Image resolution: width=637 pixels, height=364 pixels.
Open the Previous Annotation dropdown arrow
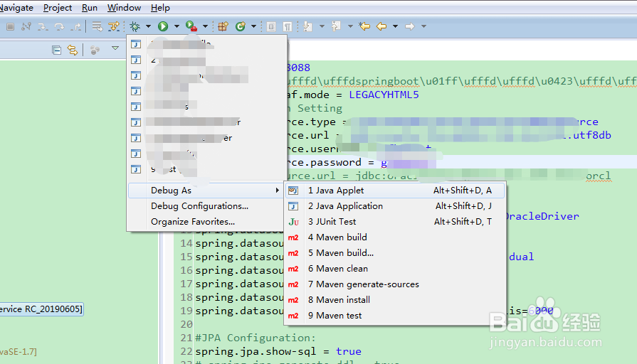[x=350, y=26]
